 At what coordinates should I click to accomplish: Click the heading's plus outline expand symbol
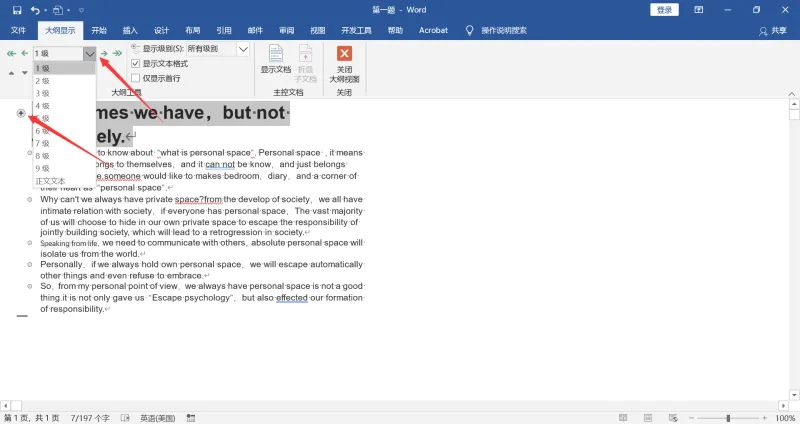[21, 113]
